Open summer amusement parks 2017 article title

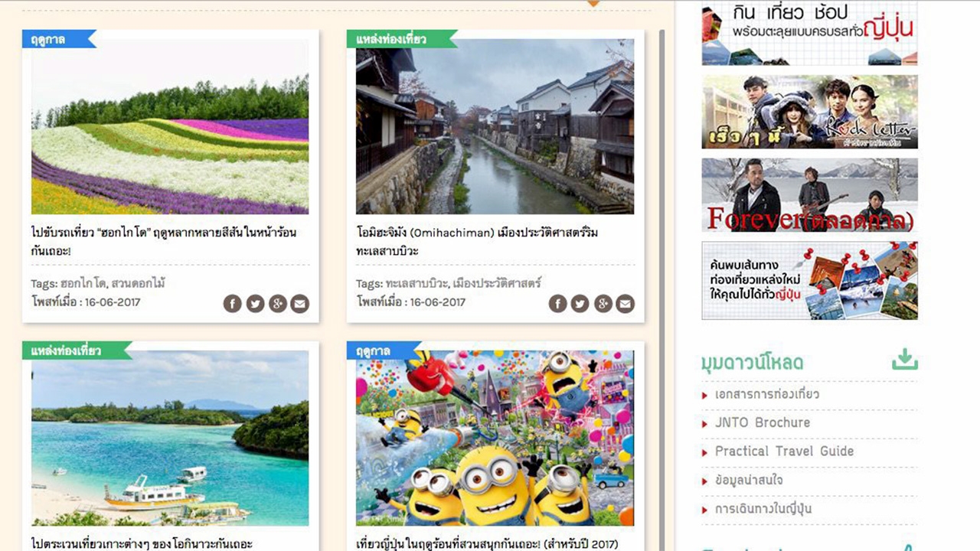(487, 543)
